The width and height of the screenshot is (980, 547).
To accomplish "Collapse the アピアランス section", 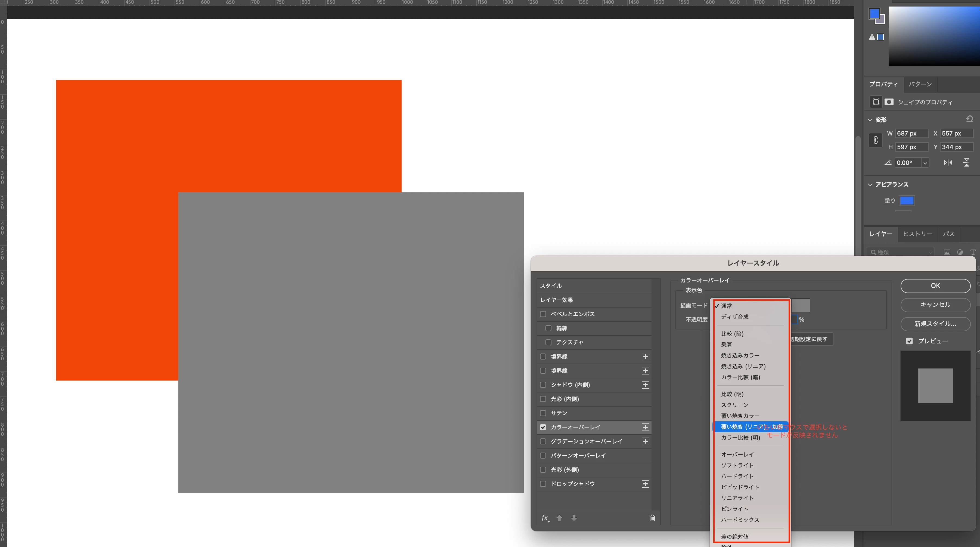I will (x=870, y=185).
